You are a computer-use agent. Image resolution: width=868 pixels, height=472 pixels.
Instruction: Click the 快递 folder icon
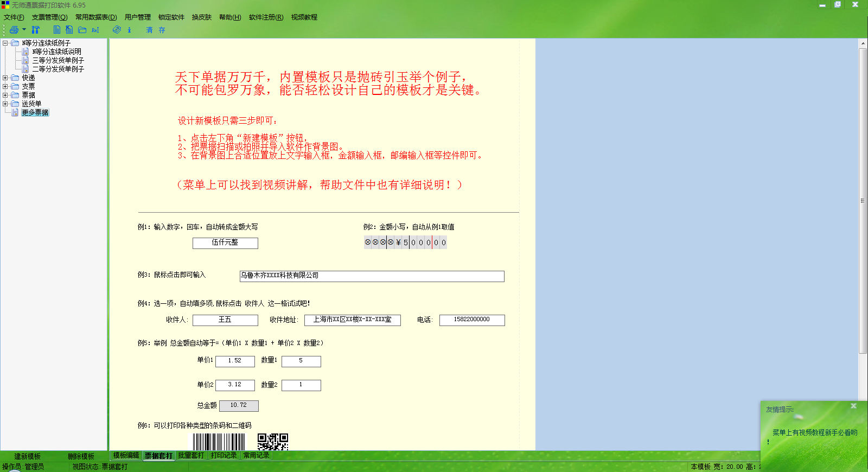click(x=15, y=78)
